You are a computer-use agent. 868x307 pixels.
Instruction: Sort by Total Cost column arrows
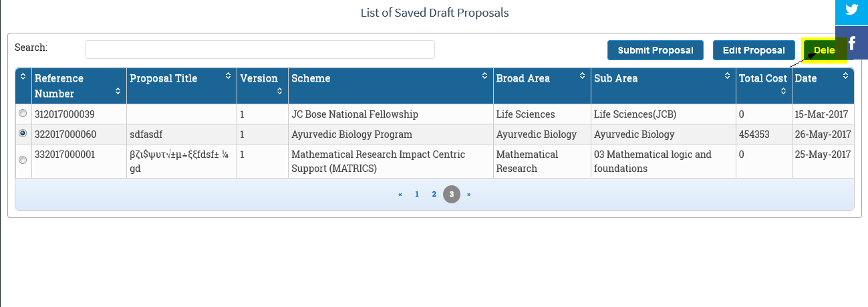point(783,91)
